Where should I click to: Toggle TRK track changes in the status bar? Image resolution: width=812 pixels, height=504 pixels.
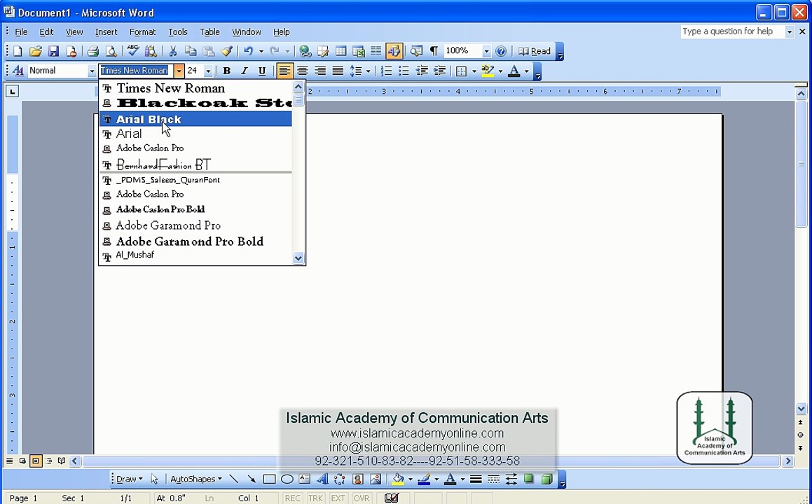[x=315, y=498]
